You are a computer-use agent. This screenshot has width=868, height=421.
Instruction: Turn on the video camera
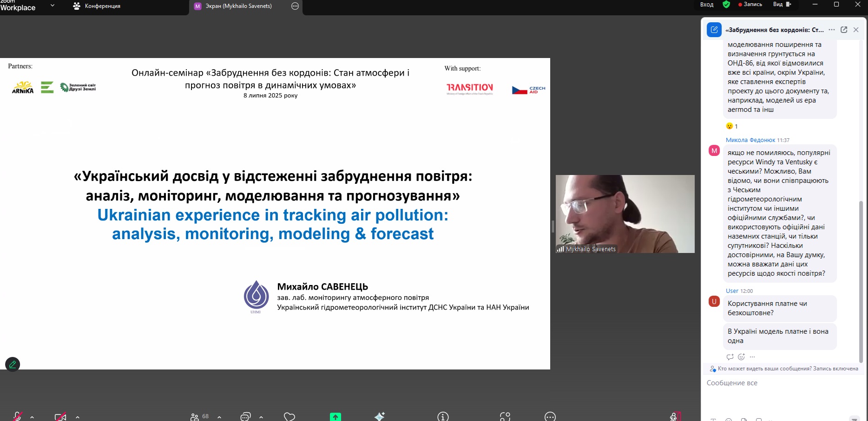60,416
